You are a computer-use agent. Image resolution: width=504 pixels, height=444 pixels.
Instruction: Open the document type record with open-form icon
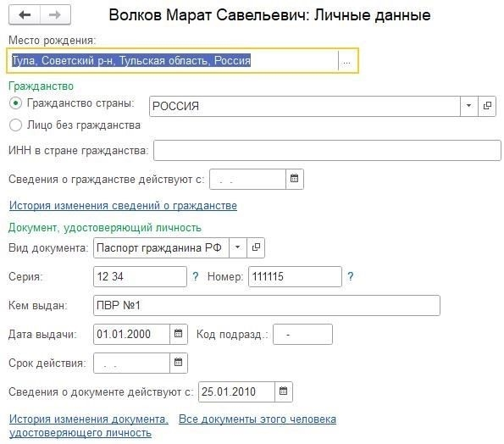(x=256, y=247)
